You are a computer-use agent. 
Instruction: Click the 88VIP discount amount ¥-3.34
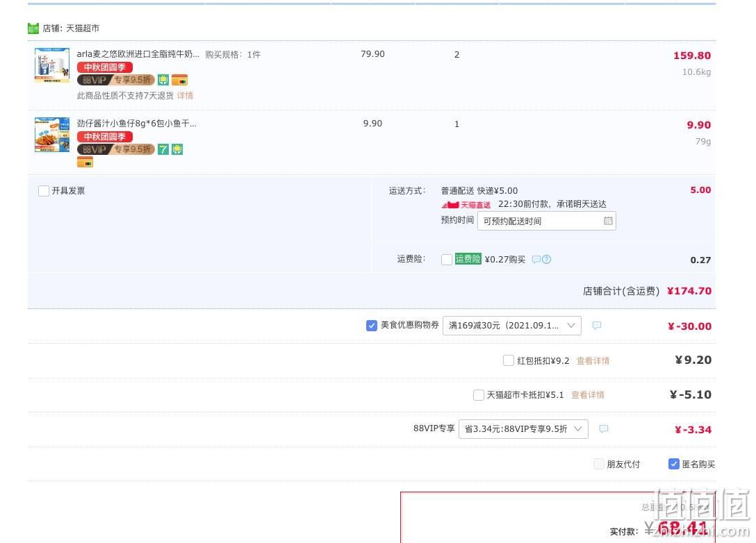coord(693,430)
